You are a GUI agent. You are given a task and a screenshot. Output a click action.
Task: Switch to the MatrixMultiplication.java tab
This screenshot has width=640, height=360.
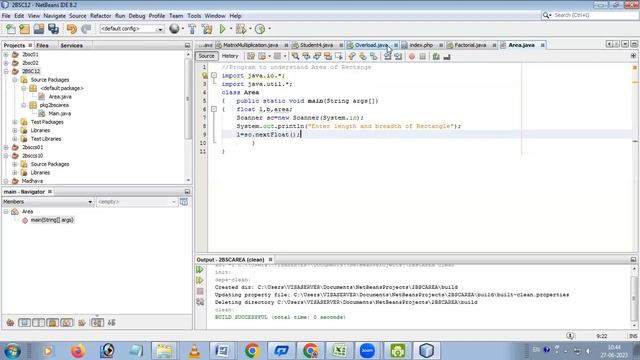point(251,45)
